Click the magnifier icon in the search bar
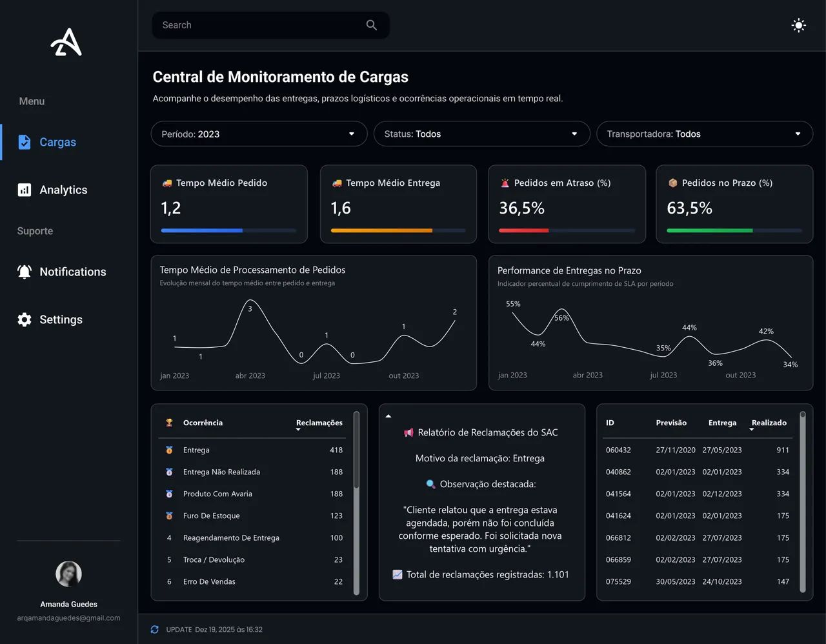Screen dimensions: 826x644 click(x=371, y=25)
